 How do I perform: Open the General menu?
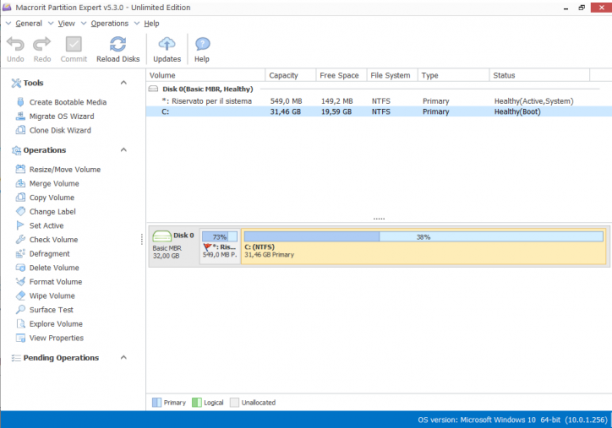[28, 23]
